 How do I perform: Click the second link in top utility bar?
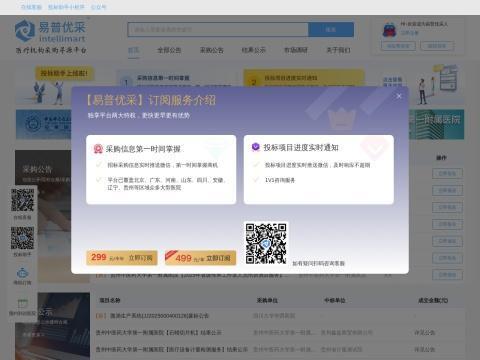click(x=66, y=7)
